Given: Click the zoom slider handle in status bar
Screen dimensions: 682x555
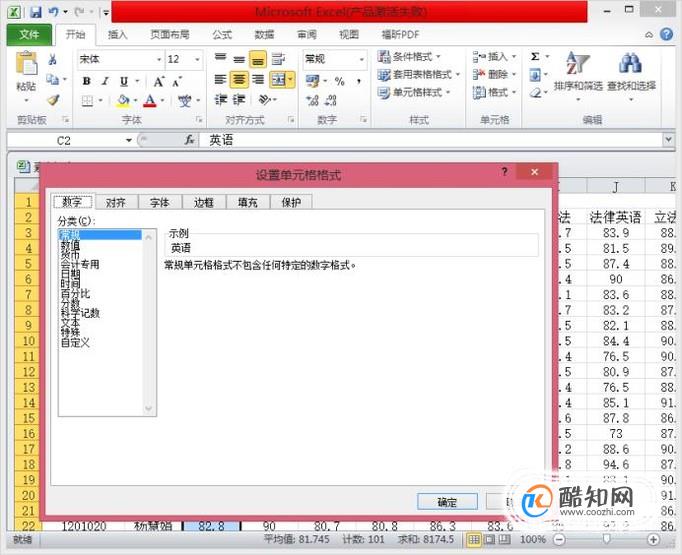Looking at the screenshot, I should [x=606, y=539].
